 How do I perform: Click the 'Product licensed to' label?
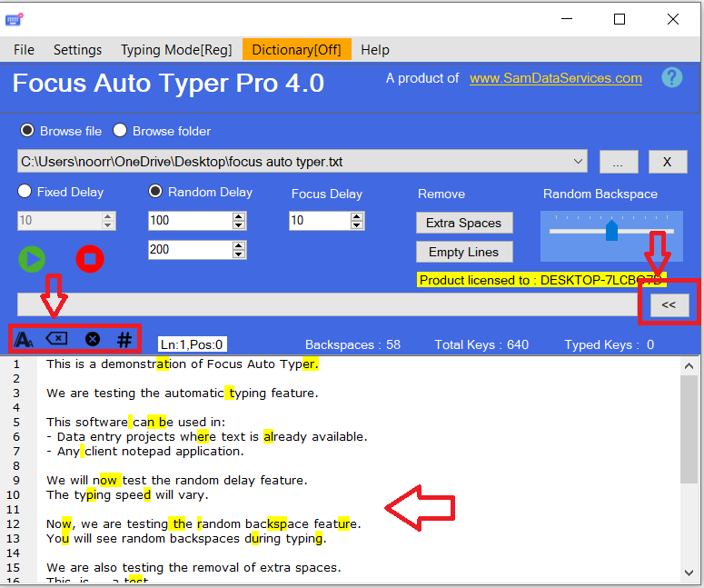541,280
